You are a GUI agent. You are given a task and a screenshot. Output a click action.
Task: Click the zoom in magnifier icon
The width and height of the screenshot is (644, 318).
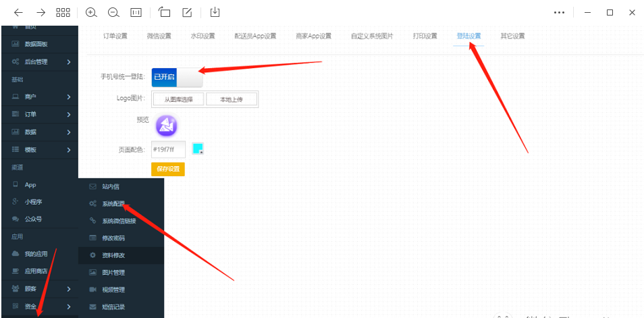pyautogui.click(x=91, y=12)
